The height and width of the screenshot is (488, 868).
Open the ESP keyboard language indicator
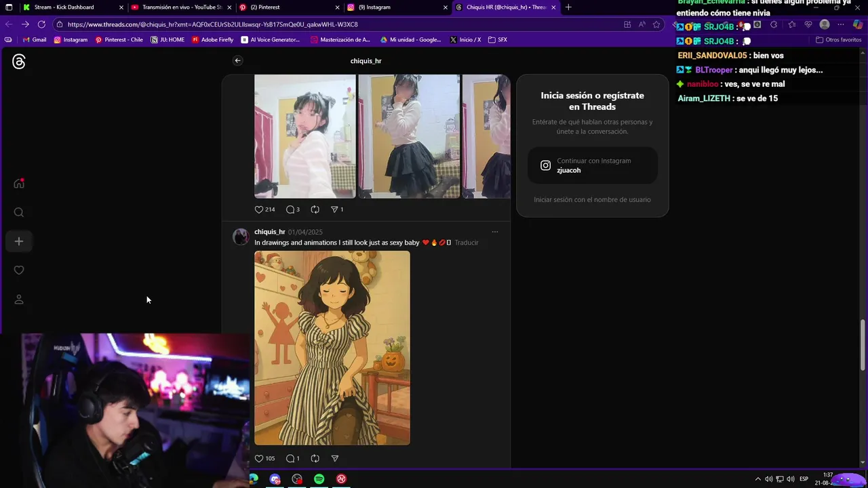tap(804, 479)
